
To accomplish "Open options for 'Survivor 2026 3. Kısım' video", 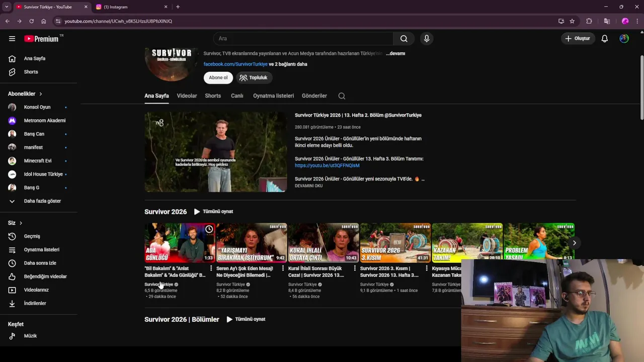I will coord(427,268).
